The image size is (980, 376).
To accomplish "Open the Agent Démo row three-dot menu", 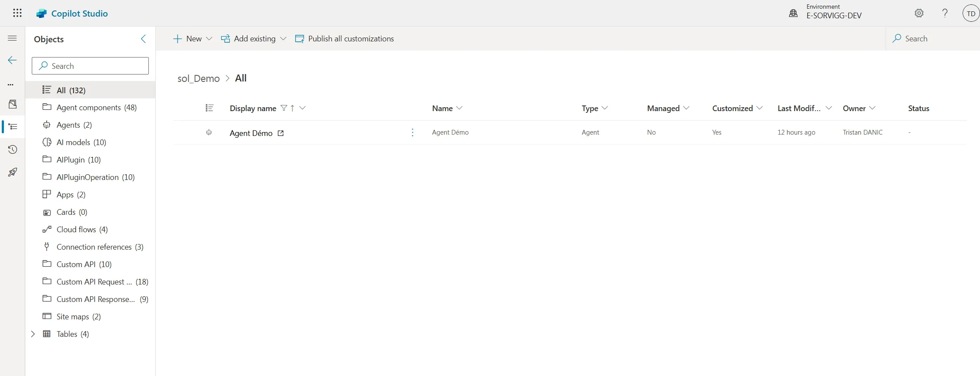I will (x=413, y=132).
